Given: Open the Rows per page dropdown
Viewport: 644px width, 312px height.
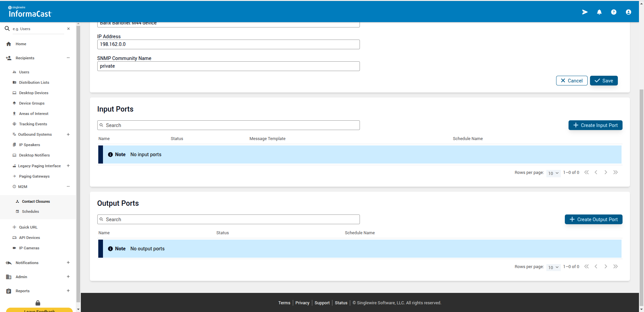Looking at the screenshot, I should [553, 173].
